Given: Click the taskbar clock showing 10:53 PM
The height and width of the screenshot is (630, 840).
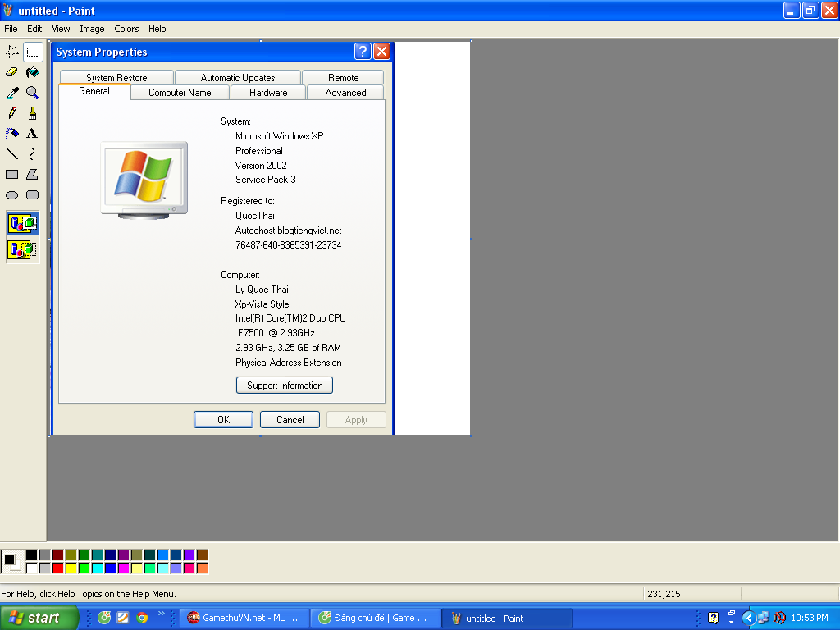Looking at the screenshot, I should 810,618.
